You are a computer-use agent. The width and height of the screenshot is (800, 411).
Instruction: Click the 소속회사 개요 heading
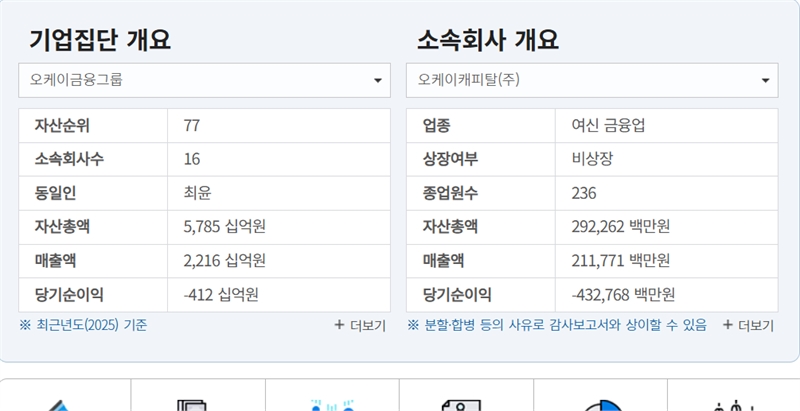487,40
